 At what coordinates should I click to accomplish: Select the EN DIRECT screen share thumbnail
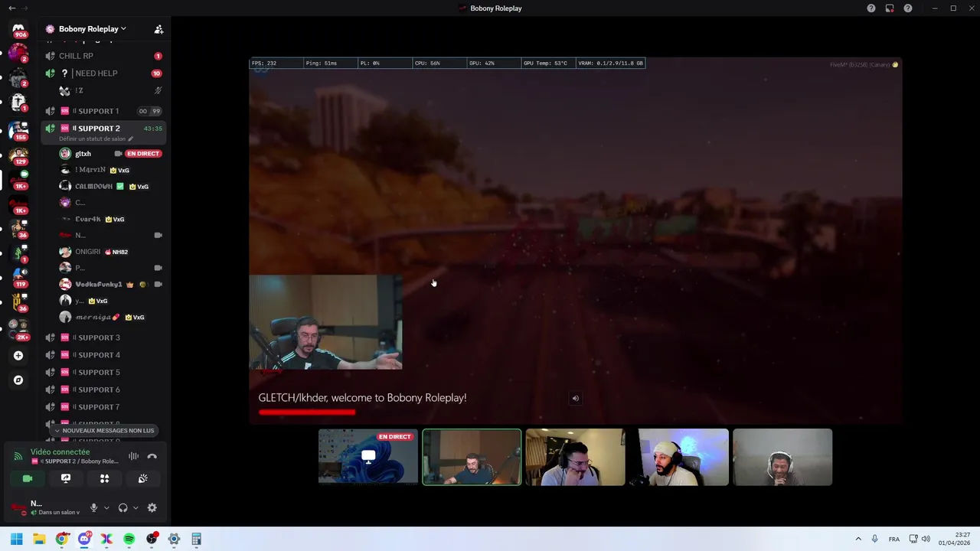pos(368,457)
